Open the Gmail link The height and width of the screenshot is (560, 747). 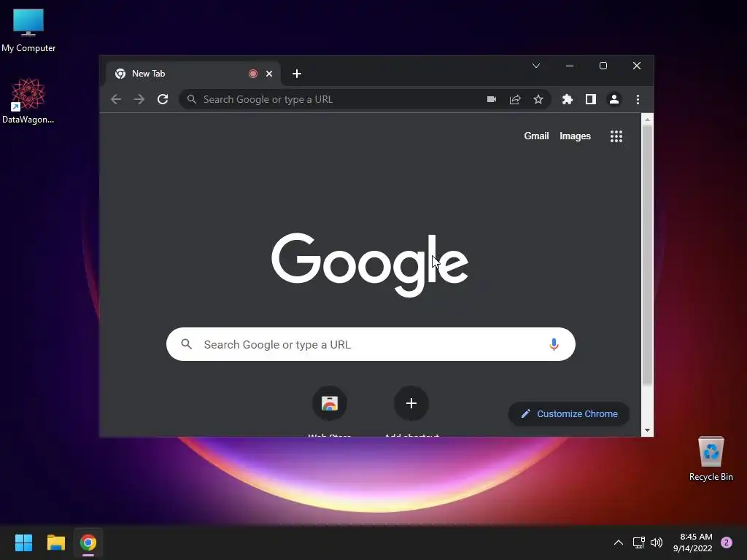coord(536,136)
